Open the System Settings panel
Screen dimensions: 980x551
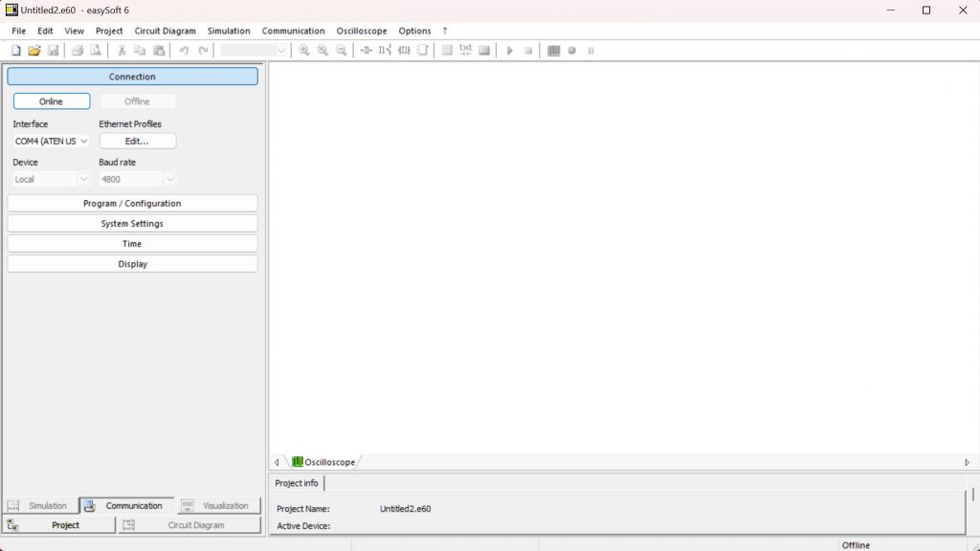pos(131,223)
